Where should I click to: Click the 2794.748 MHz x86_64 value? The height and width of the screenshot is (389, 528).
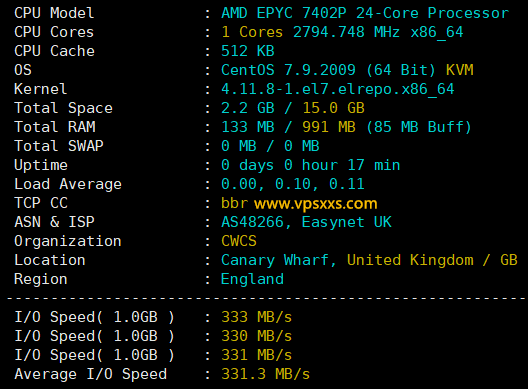coord(378,32)
